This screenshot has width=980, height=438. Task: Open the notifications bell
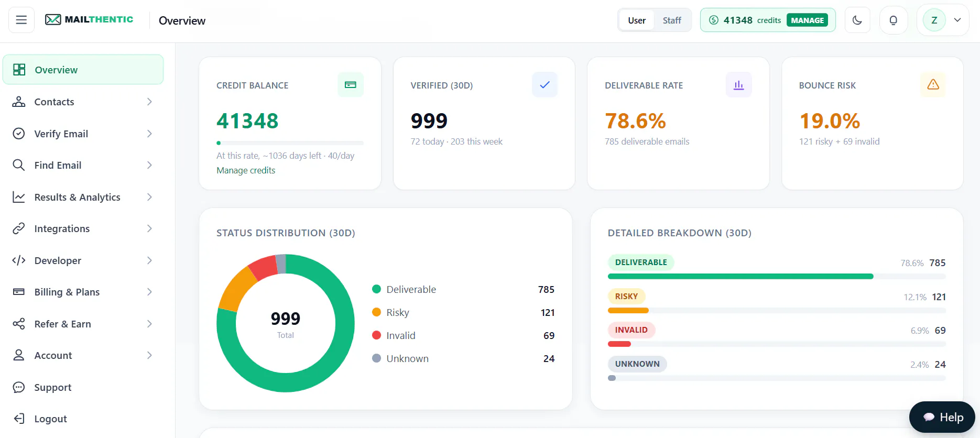tap(894, 20)
